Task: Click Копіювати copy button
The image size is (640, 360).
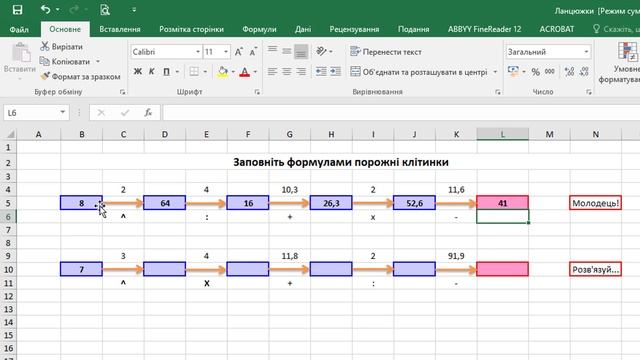Action: tap(65, 62)
